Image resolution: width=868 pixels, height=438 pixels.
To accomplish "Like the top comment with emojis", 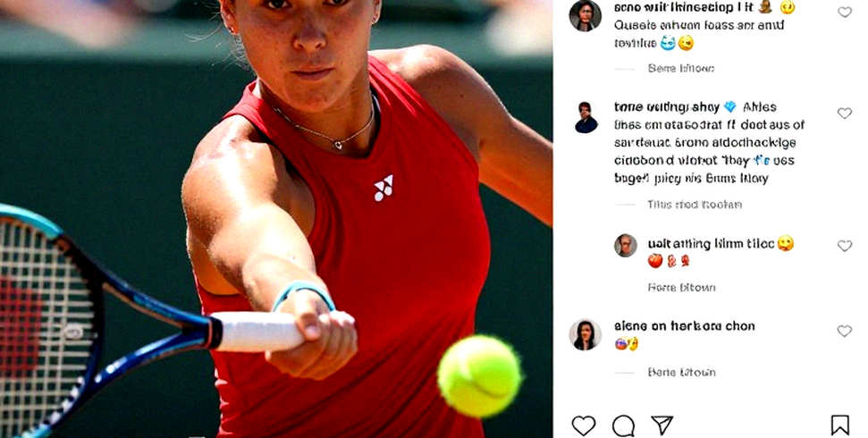I will (844, 13).
